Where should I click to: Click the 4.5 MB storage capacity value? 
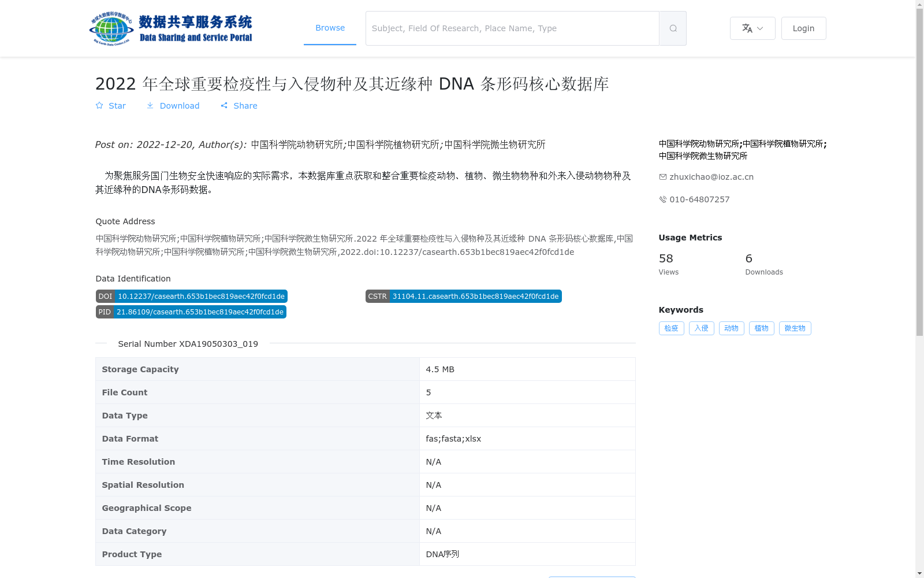(x=440, y=369)
